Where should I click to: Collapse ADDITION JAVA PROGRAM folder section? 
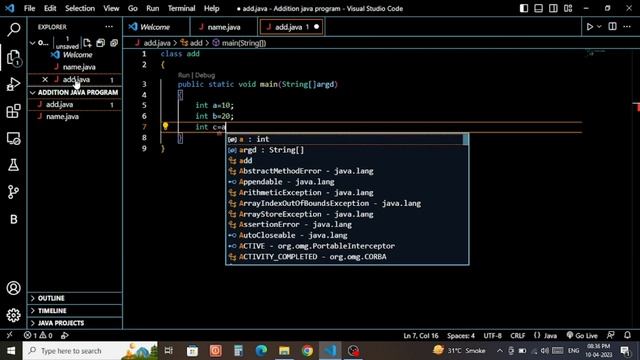(74, 93)
